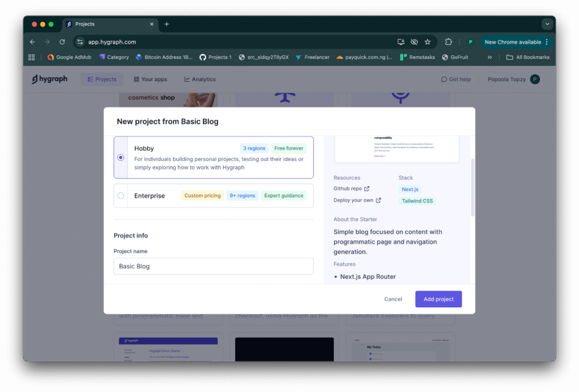The height and width of the screenshot is (392, 579).
Task: Click the Project name input field
Action: pos(213,266)
